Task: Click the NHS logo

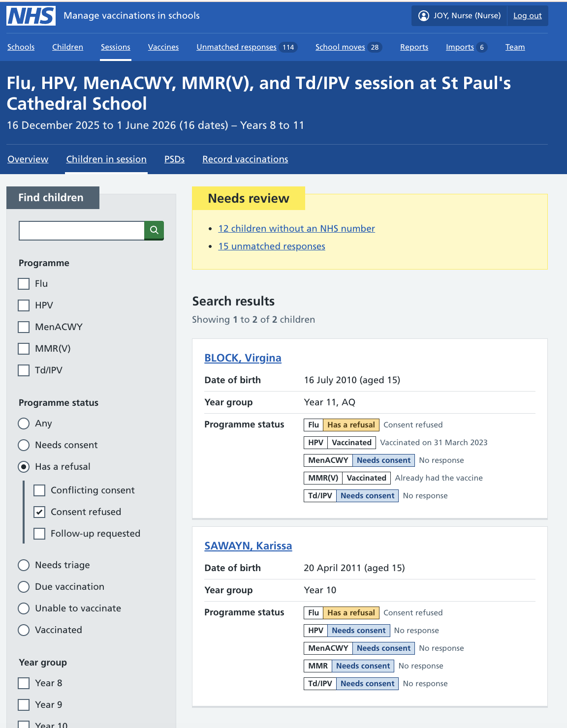Action: 31,16
